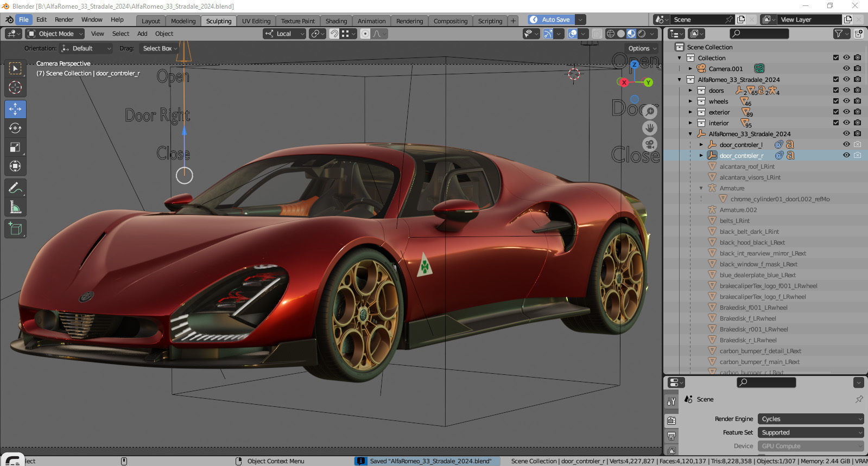
Task: Open the Object Mode dropdown
Action: (x=55, y=34)
